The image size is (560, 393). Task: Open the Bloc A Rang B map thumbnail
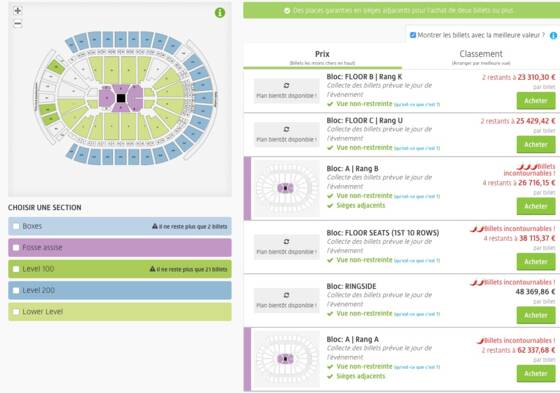(286, 188)
